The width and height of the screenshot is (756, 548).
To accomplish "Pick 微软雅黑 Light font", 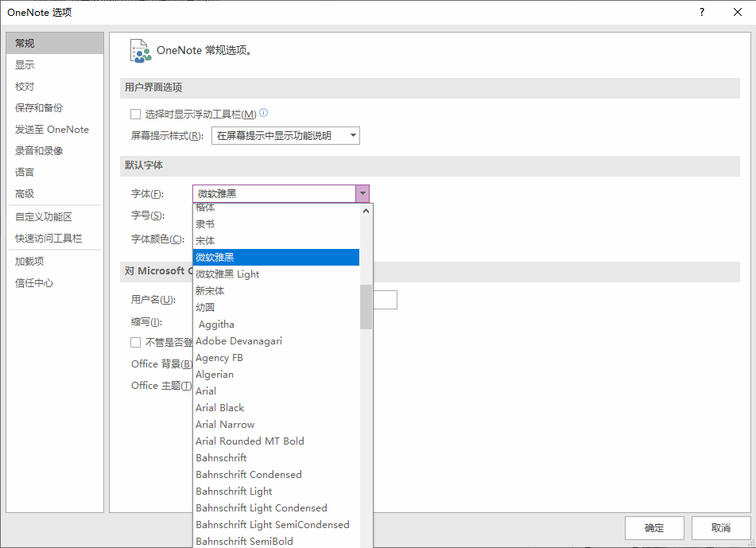I will (x=277, y=274).
